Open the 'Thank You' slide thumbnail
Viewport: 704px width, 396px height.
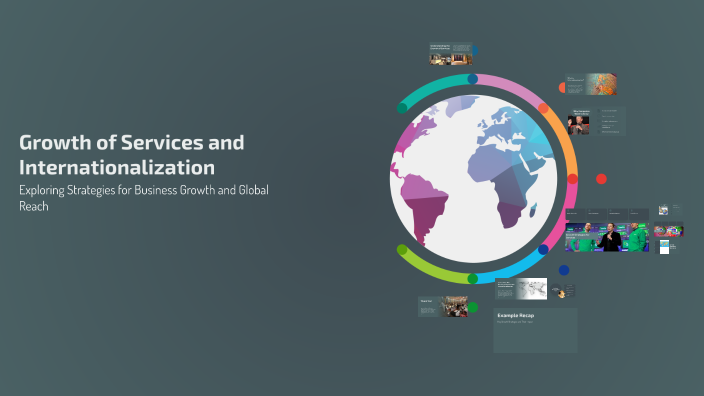pyautogui.click(x=443, y=307)
